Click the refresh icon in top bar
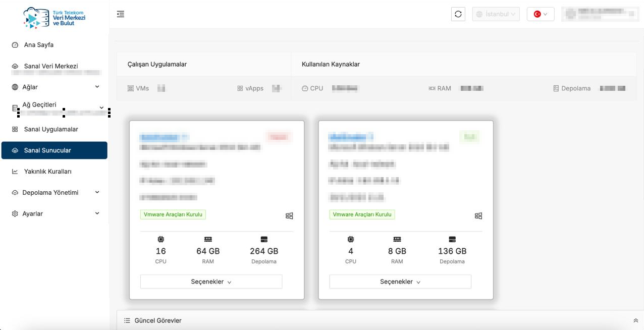644x330 pixels. tap(458, 14)
